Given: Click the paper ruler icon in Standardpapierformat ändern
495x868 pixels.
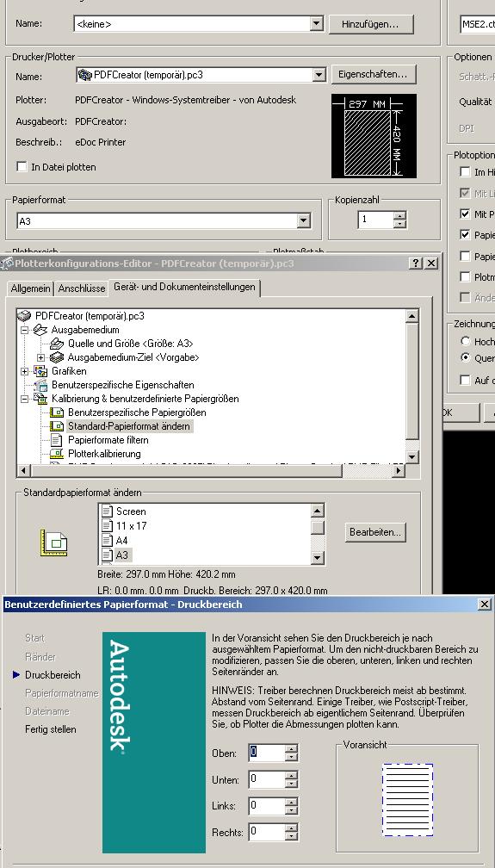Looking at the screenshot, I should [53, 542].
